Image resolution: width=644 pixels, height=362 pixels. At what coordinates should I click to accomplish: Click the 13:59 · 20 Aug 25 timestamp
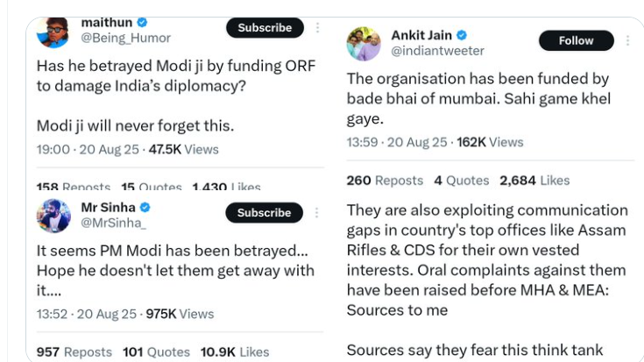tap(399, 142)
